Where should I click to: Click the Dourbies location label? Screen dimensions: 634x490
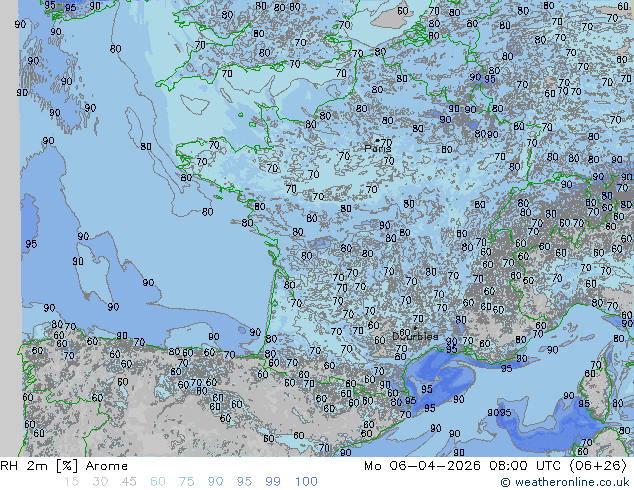415,336
